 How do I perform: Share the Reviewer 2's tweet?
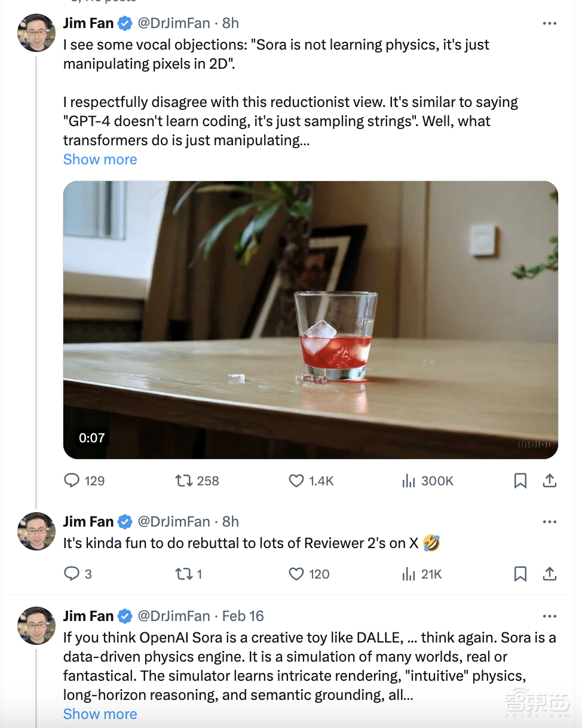[x=550, y=574]
